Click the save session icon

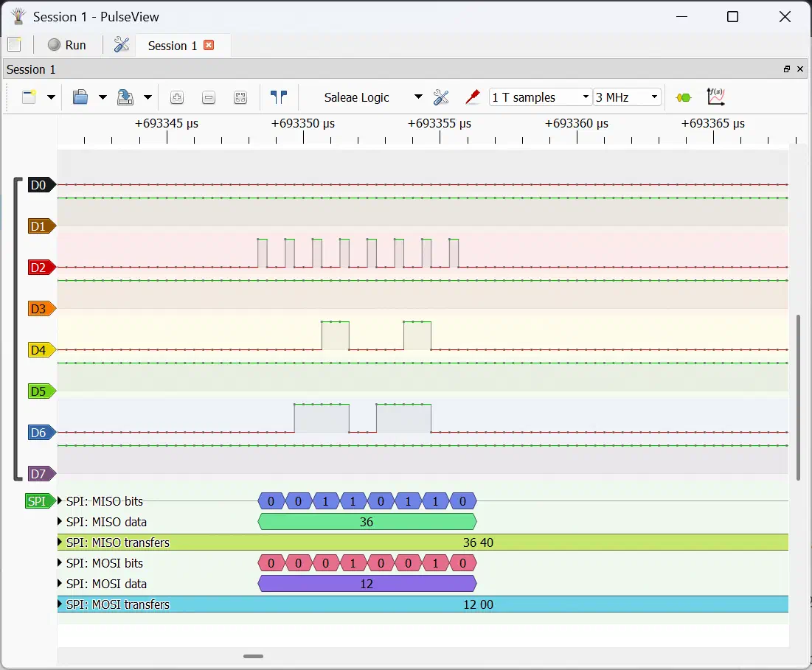125,97
